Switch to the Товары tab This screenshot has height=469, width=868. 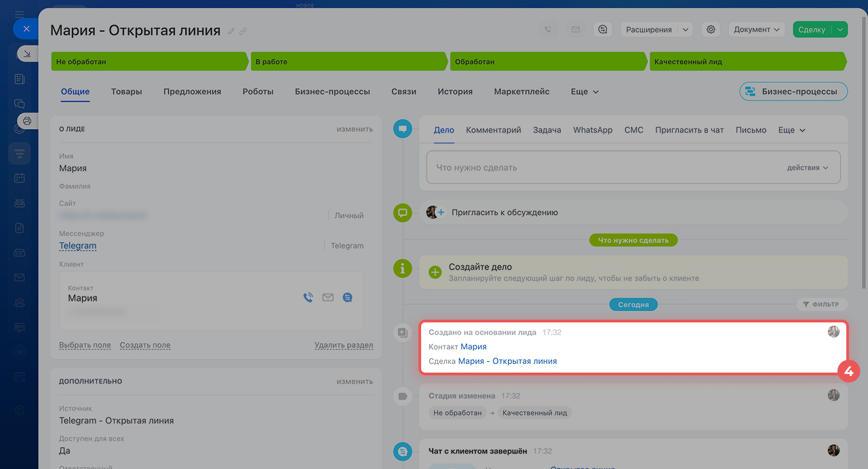click(x=127, y=92)
